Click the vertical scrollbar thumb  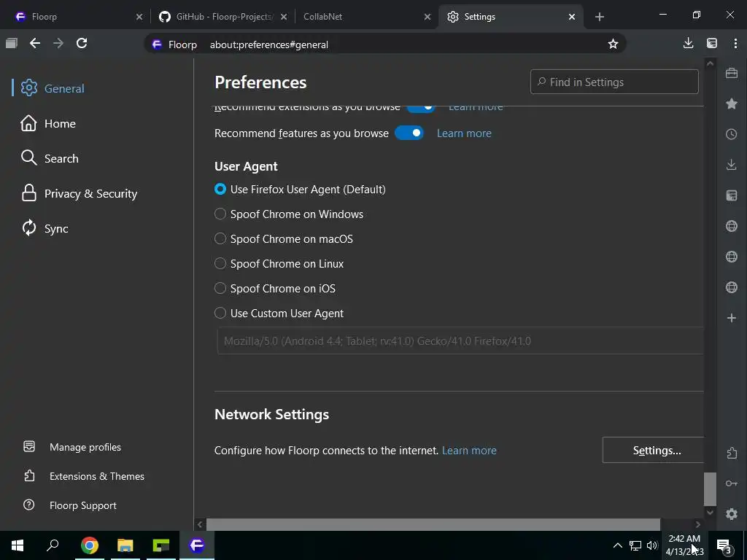(711, 489)
